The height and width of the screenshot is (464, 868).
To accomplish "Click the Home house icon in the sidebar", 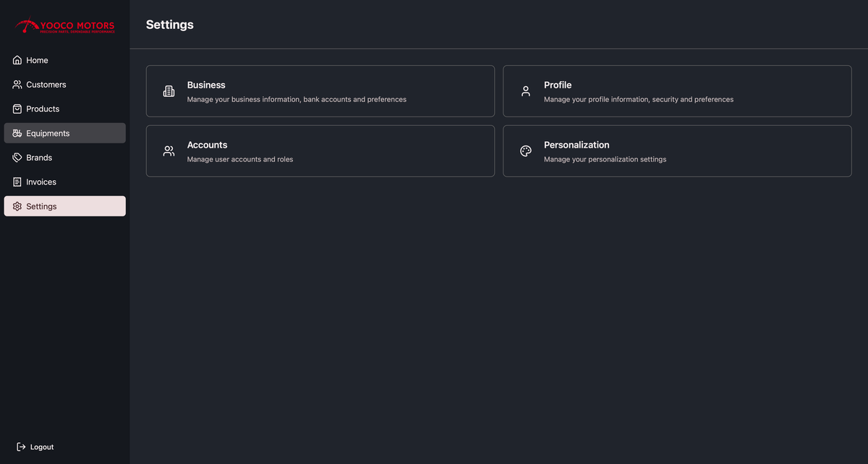I will tap(17, 60).
